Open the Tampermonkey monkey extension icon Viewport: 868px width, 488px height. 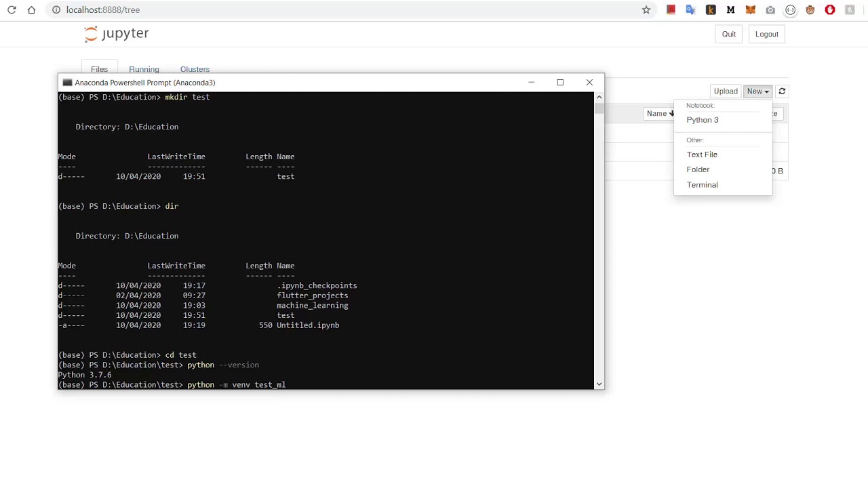810,10
